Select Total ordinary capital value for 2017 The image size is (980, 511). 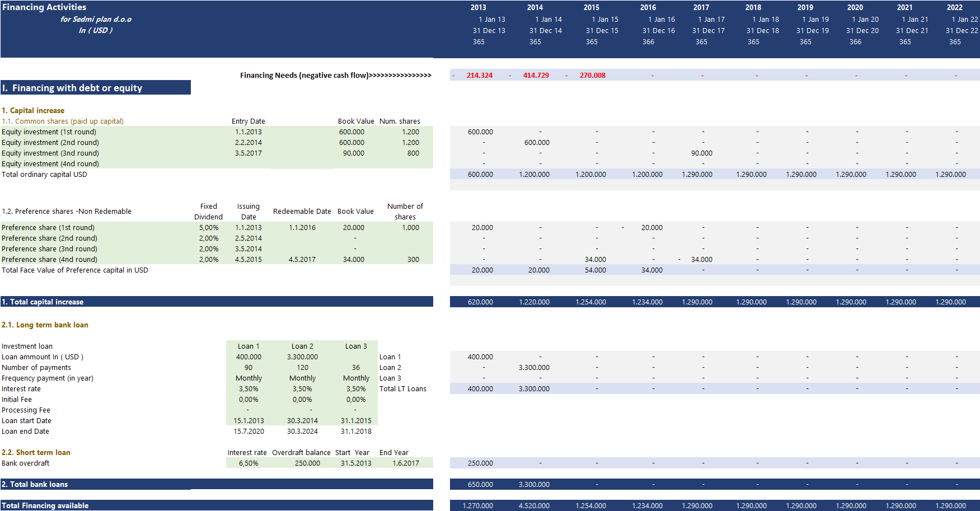(697, 175)
